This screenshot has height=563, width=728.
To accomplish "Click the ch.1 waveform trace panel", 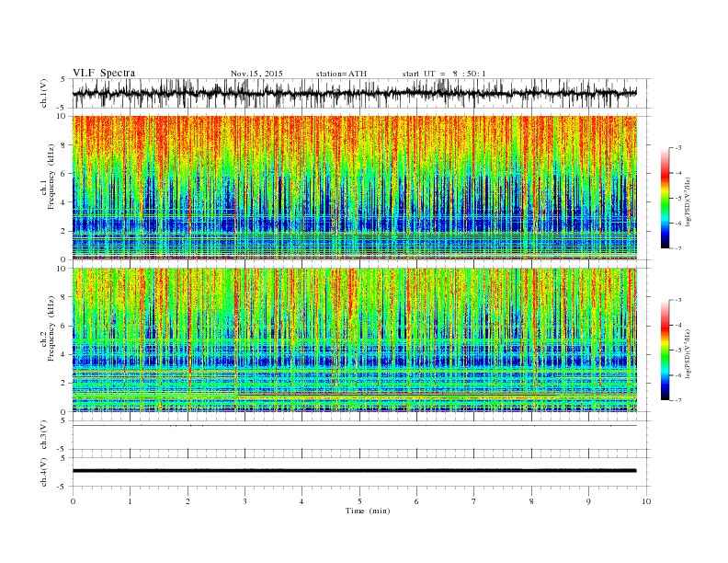I will tap(361, 93).
